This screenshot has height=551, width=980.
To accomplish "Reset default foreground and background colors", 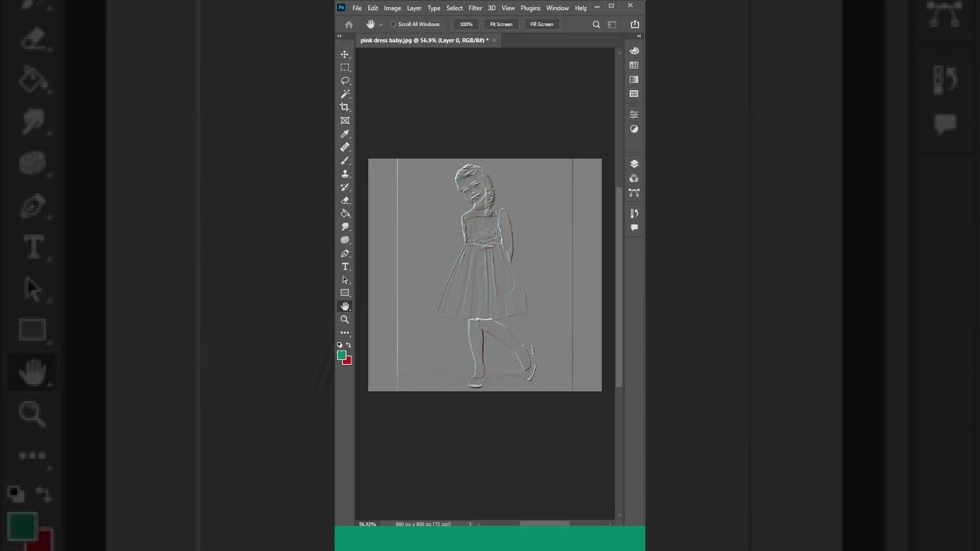I will pos(340,345).
